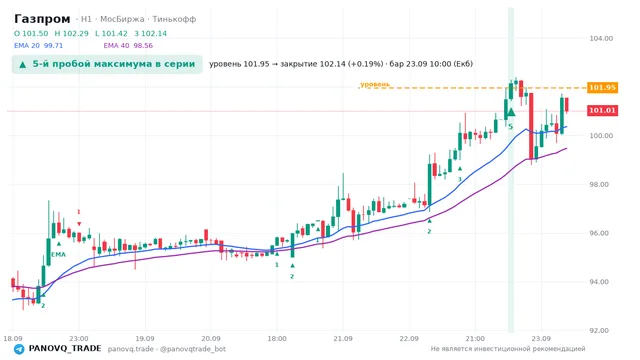Screen dimensions: 640x360
Task: Click the 18.09 date axis label
Action: (x=13, y=338)
